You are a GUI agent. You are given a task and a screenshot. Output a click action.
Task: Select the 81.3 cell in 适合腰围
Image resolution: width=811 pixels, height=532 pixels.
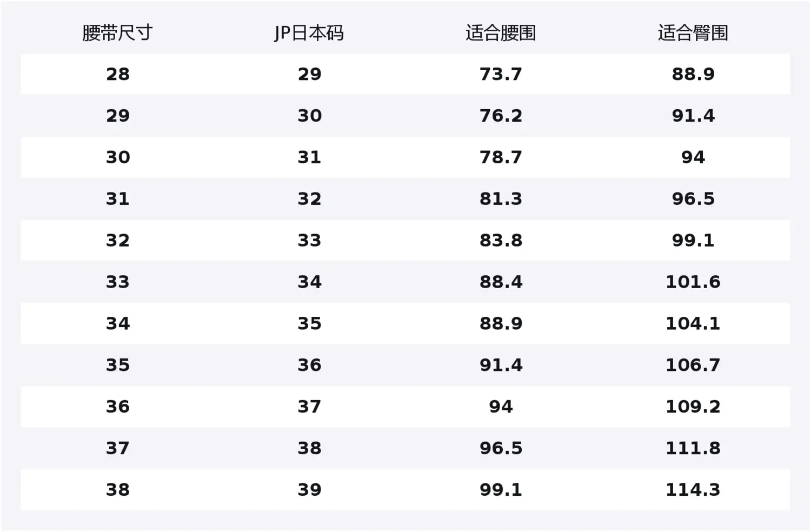click(501, 199)
